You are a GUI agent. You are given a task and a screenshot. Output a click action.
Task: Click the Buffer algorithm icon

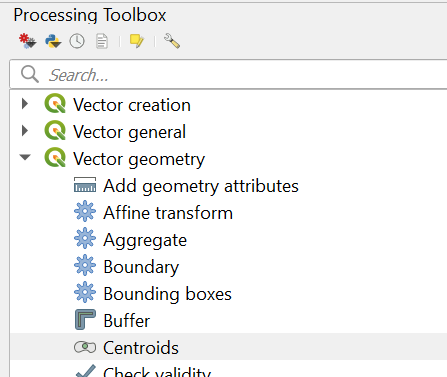[x=85, y=320]
